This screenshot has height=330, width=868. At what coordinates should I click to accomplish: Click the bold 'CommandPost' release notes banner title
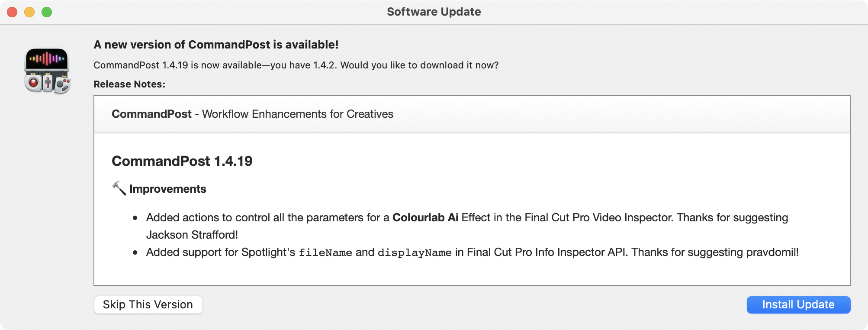coord(151,114)
